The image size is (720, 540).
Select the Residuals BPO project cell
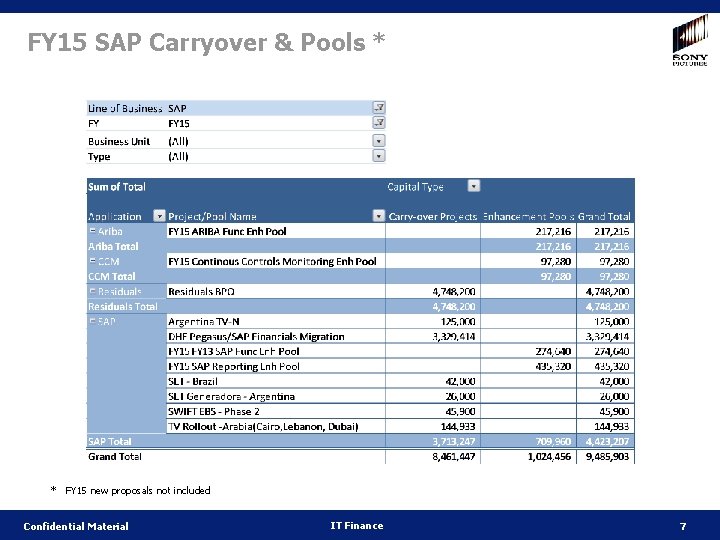coord(276,291)
